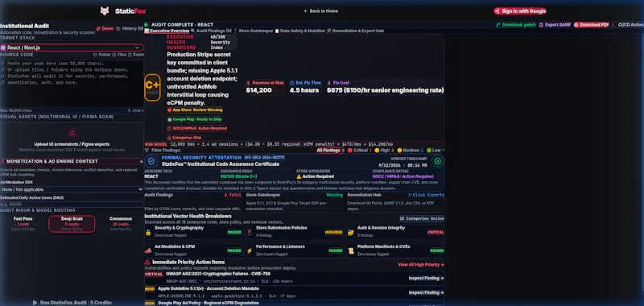Open the Demo audit option
The width and height of the screenshot is (644, 306).
105,28
